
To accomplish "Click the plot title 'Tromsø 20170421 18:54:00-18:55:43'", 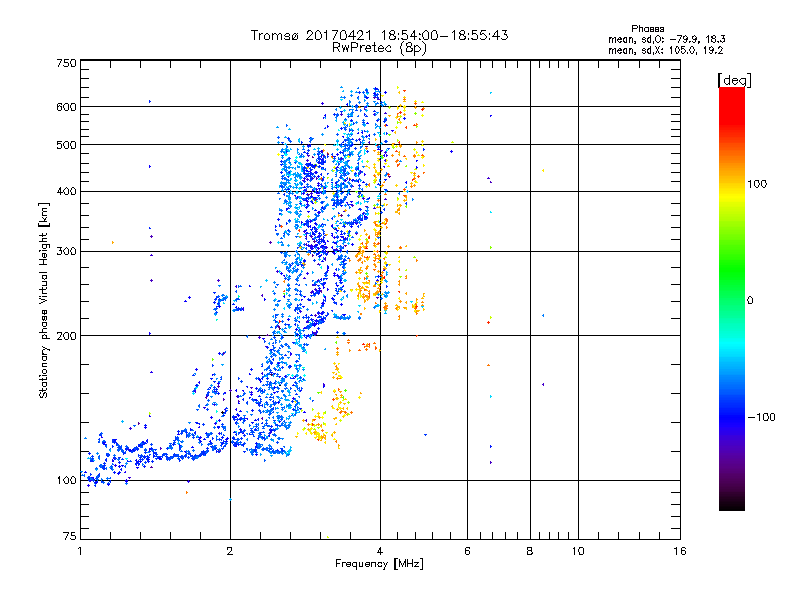I will coord(379,35).
